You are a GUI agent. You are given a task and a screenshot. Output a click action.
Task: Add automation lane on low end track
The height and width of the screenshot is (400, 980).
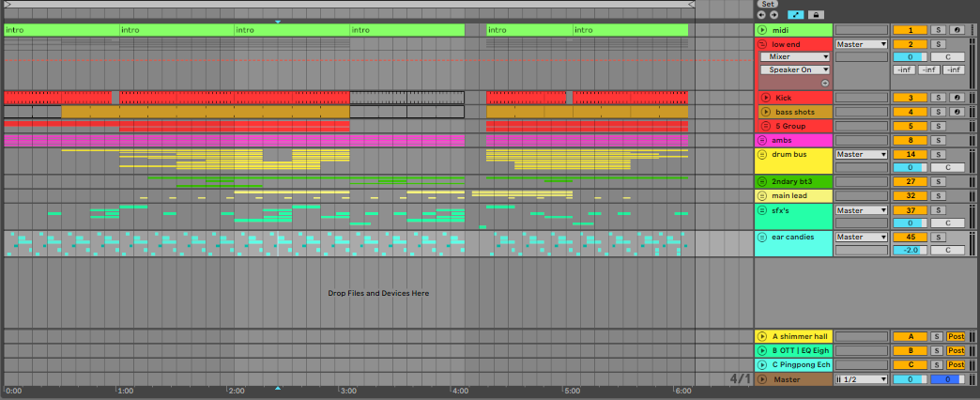[x=825, y=83]
